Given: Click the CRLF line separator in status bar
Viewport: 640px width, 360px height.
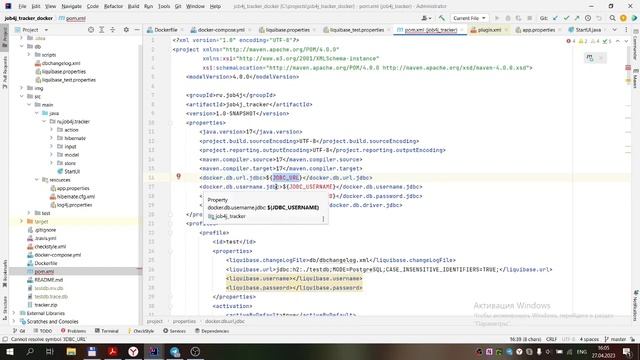Looking at the screenshot, I should coord(551,339).
